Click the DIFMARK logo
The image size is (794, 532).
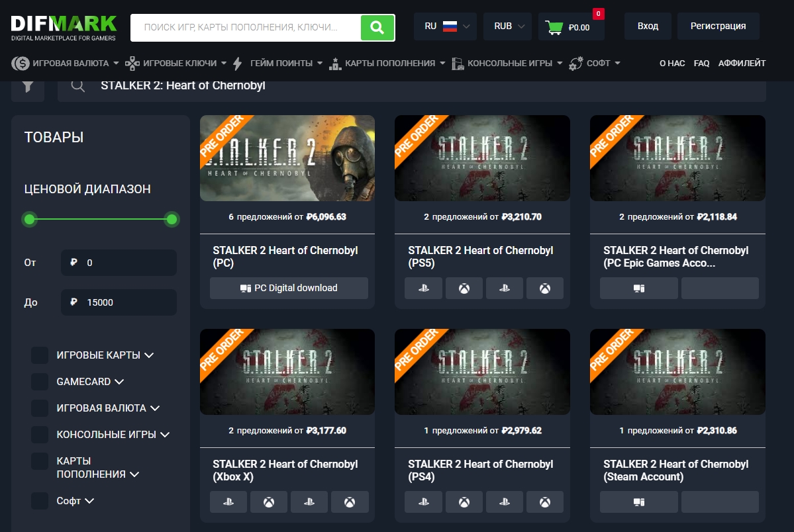pos(64,28)
